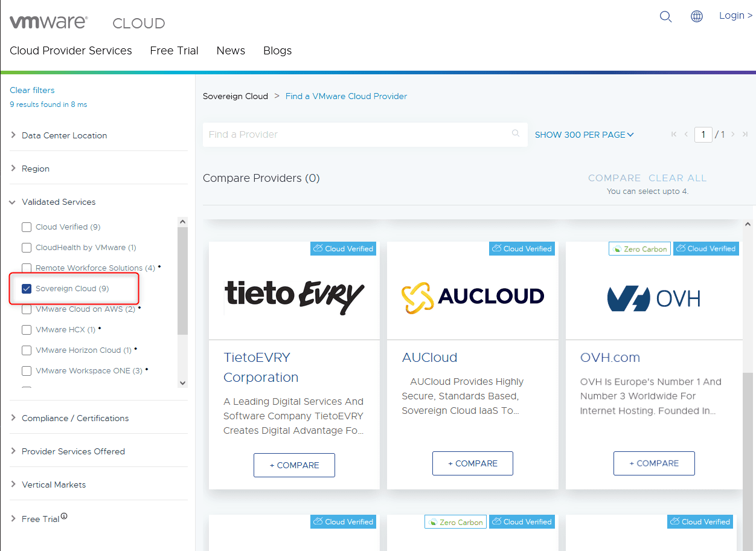Add TietoEVRY to compare

tap(294, 465)
